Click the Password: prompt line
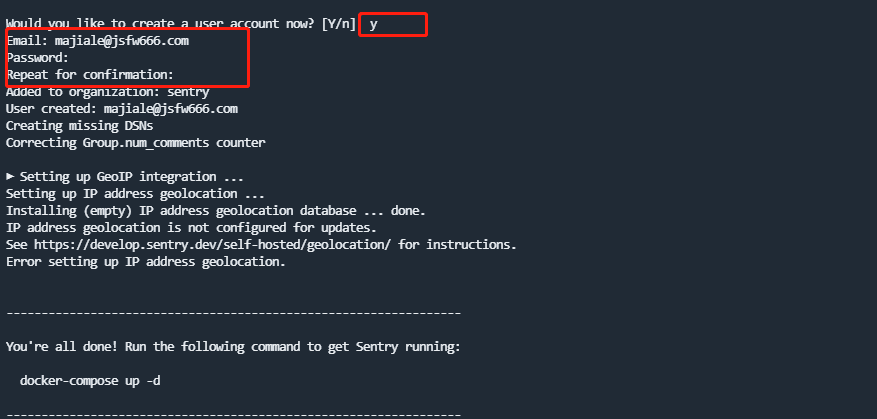 point(37,58)
